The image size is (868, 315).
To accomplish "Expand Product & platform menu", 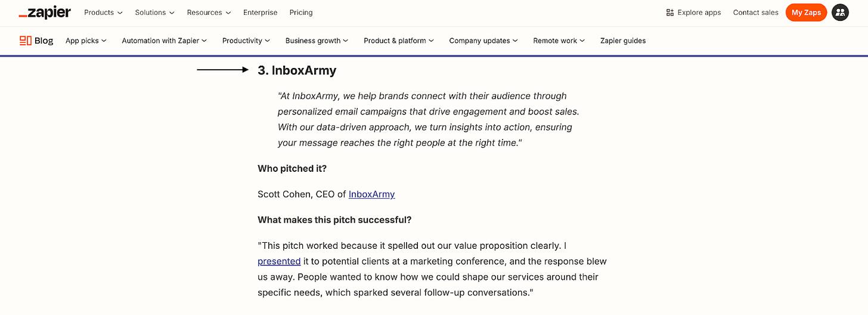I will point(399,41).
